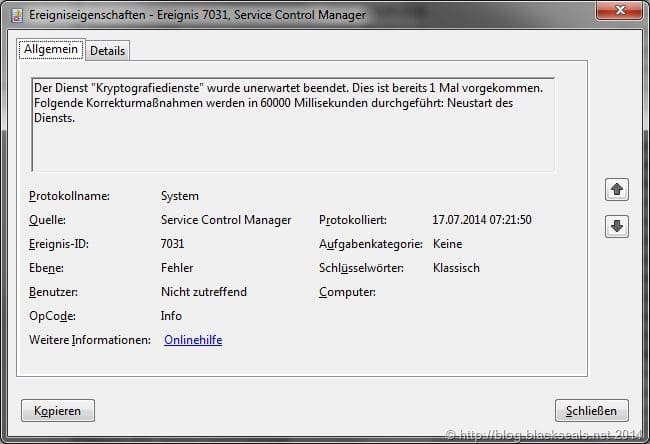
Task: Click the Benutzer value Nicht zutreffend
Action: 204,292
